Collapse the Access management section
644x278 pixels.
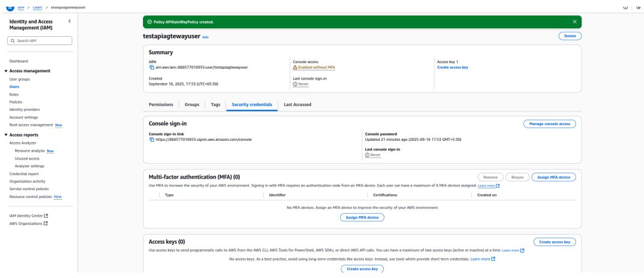pos(5,71)
